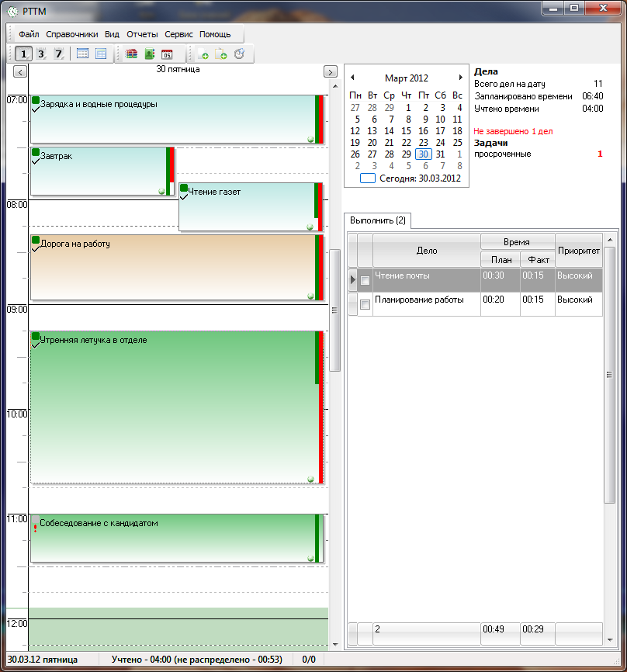Open the green contacts book icon
Screen dimensions: 627x672
149,54
